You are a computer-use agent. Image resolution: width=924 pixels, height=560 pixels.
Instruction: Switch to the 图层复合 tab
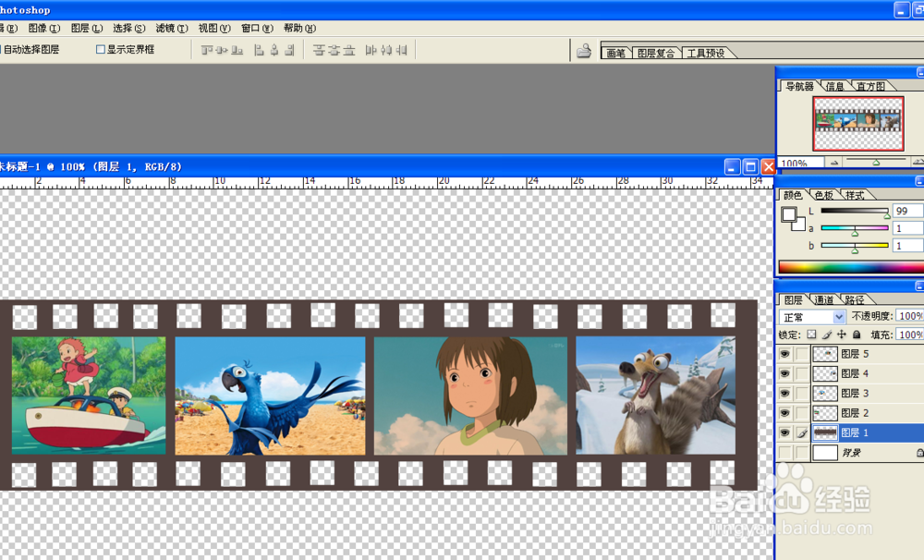656,53
